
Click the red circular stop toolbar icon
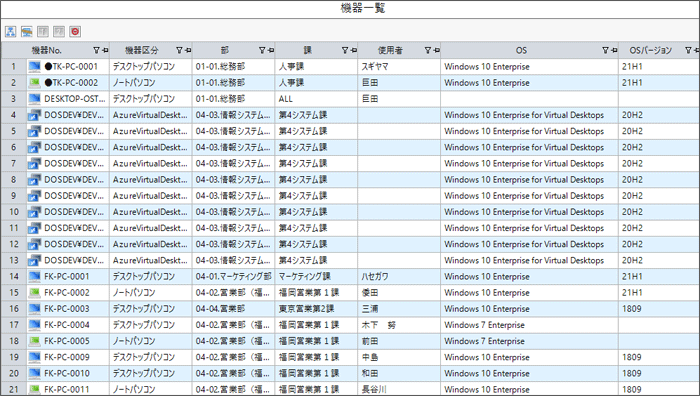click(75, 31)
